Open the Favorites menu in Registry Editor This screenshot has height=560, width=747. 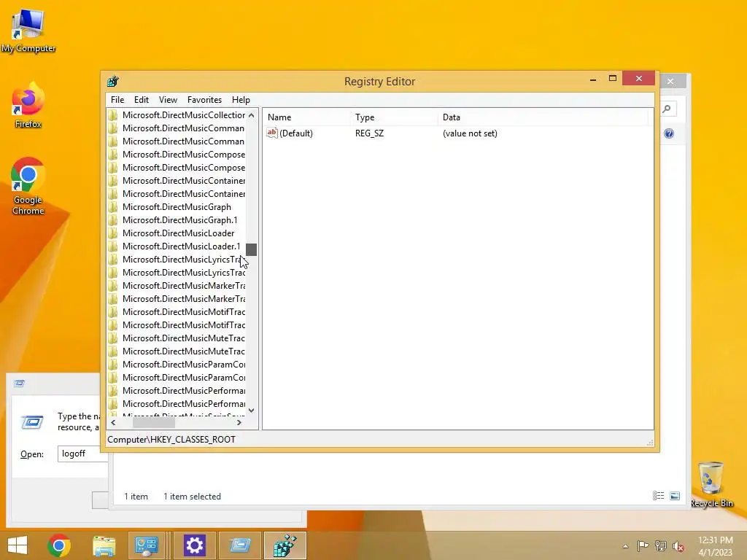pyautogui.click(x=204, y=99)
